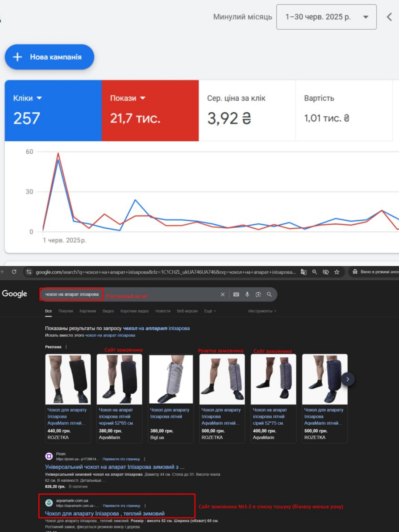This screenshot has height=532, width=399.
Task: Click the previous period arrow by the date range
Action: [389, 17]
